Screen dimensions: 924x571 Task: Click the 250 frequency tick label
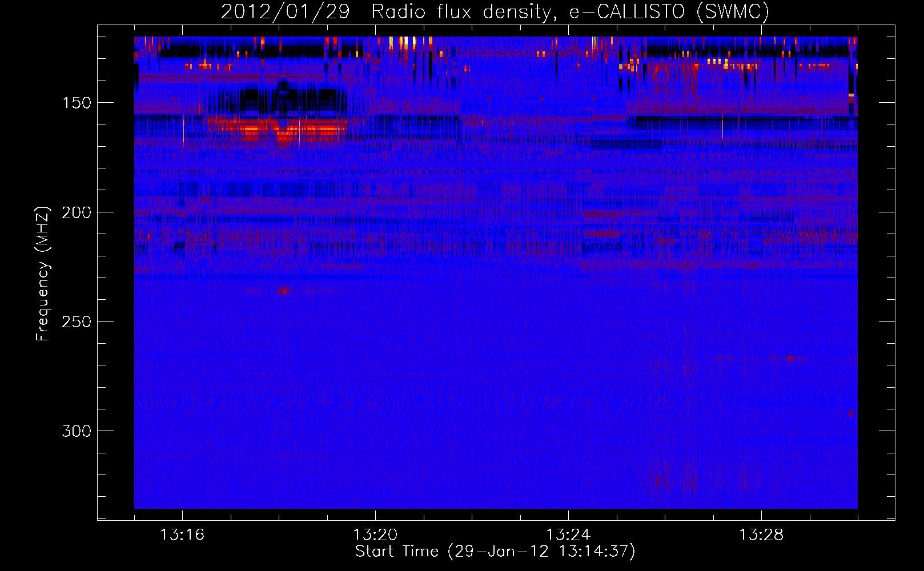pyautogui.click(x=77, y=322)
